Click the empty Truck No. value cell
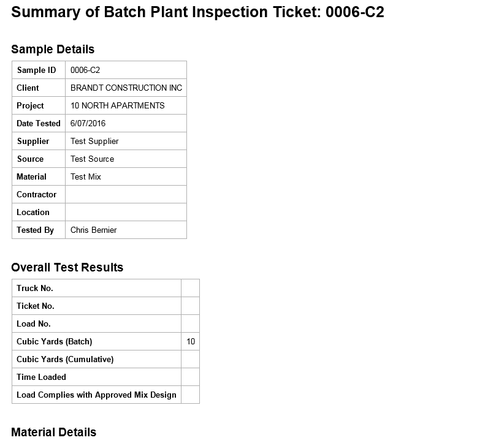Viewport: 504px width, 443px height. point(190,288)
